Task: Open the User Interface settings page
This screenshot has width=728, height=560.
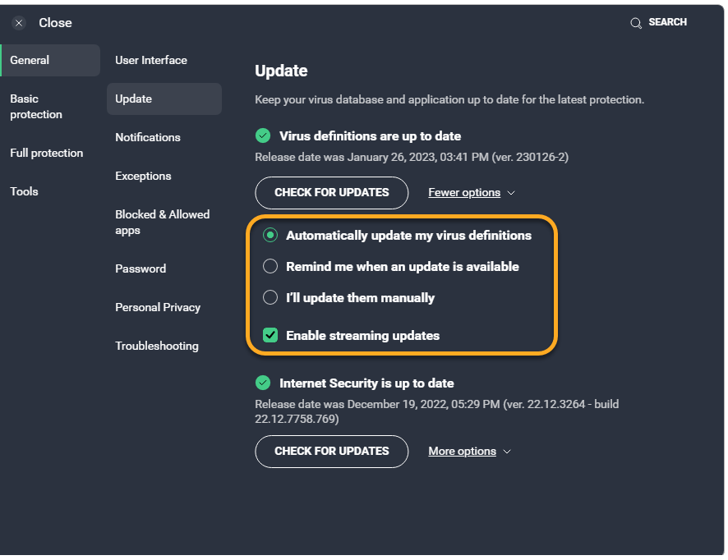Action: [151, 60]
